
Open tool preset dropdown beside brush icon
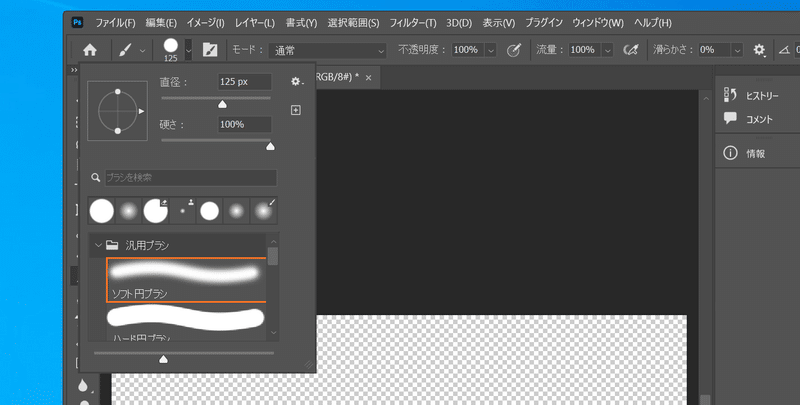click(x=142, y=50)
